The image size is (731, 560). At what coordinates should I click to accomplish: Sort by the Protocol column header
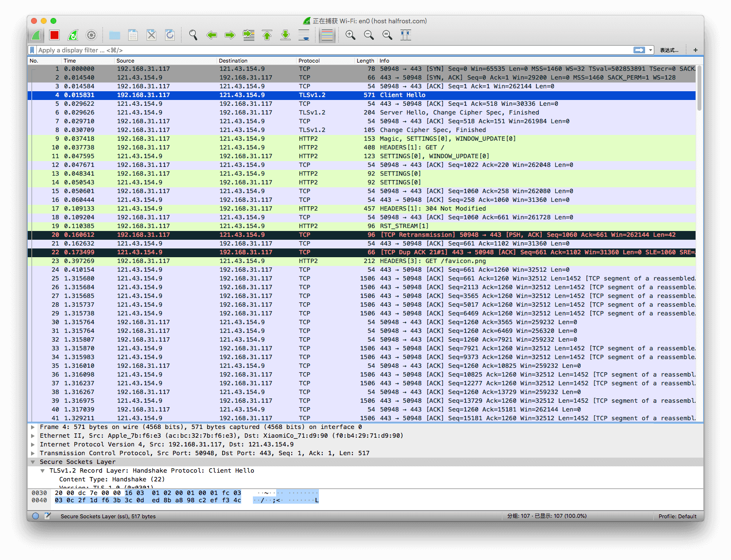(325, 61)
